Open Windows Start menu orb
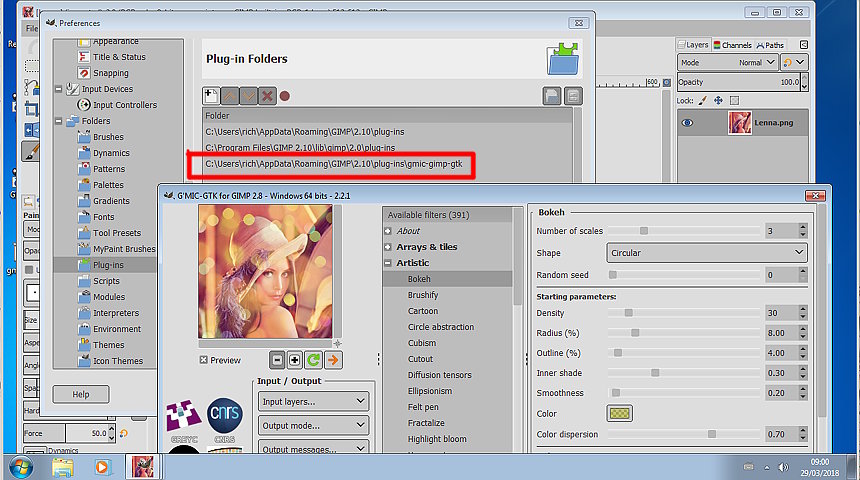Image resolution: width=860 pixels, height=480 pixels. tap(21, 467)
